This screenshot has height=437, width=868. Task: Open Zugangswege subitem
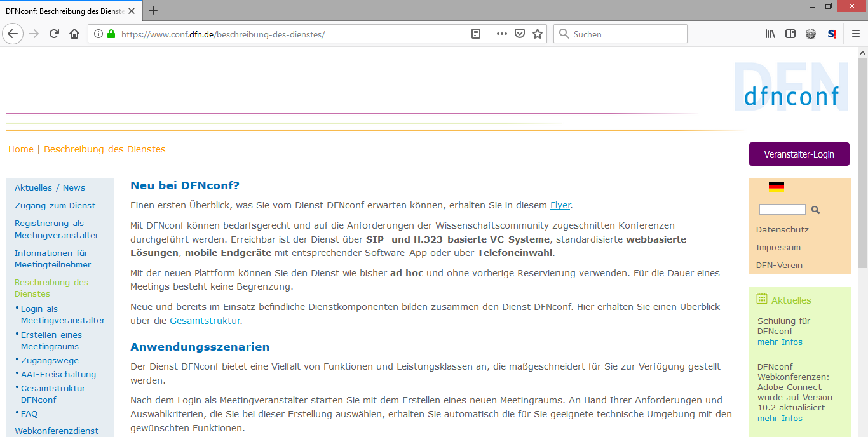point(50,360)
